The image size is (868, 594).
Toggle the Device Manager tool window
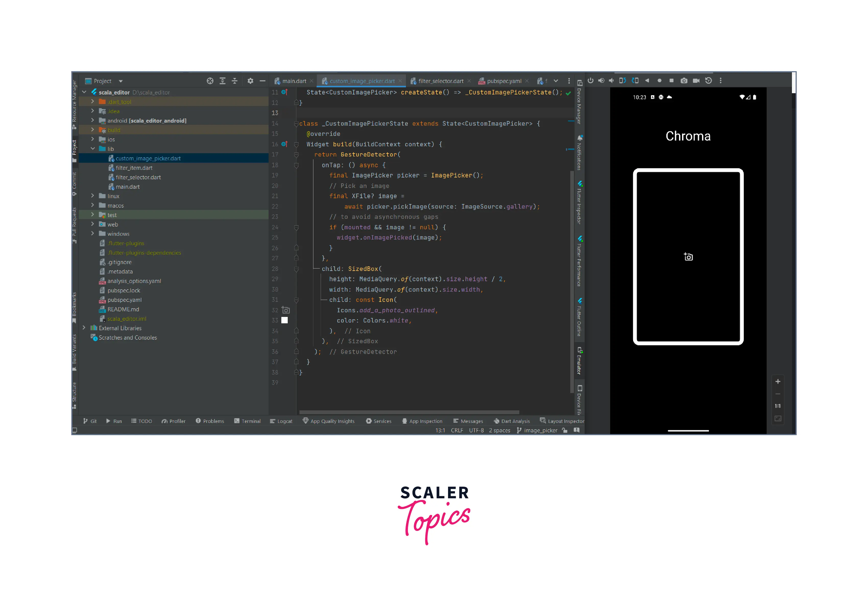(579, 102)
